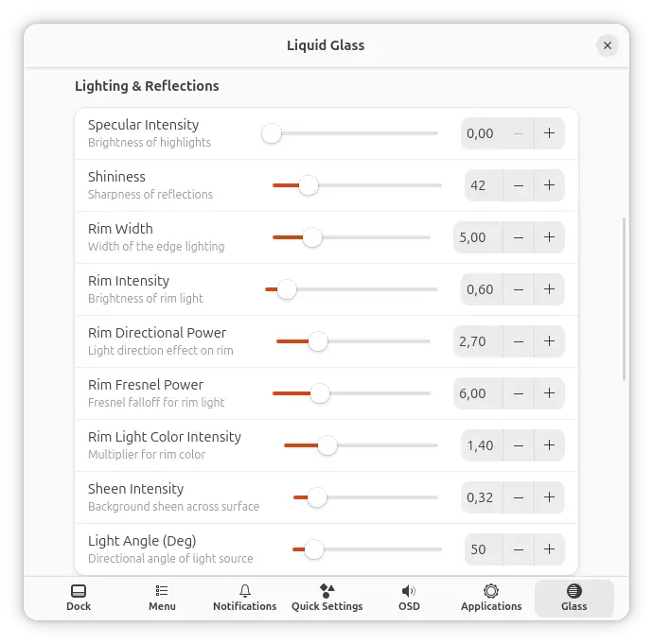Decrease Rim Fresnel Power value
Image resolution: width=653 pixels, height=644 pixels.
coord(519,393)
